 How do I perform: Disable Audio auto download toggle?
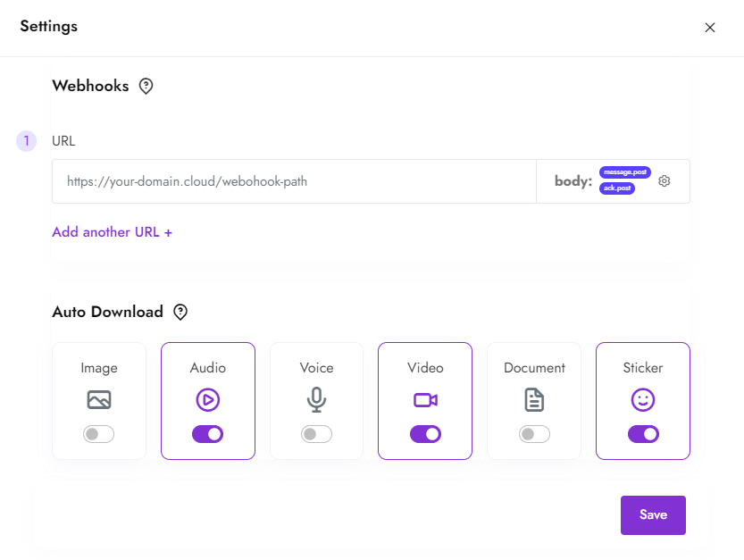click(x=208, y=434)
